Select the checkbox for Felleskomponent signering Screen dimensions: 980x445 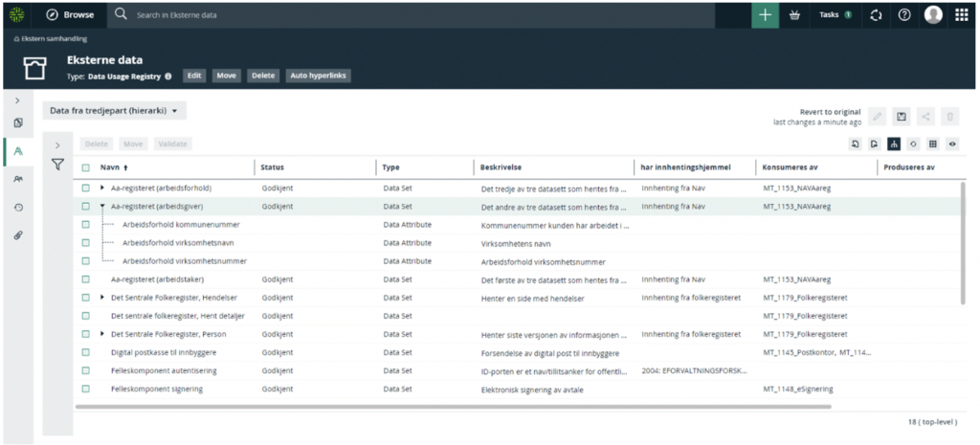tap(85, 389)
